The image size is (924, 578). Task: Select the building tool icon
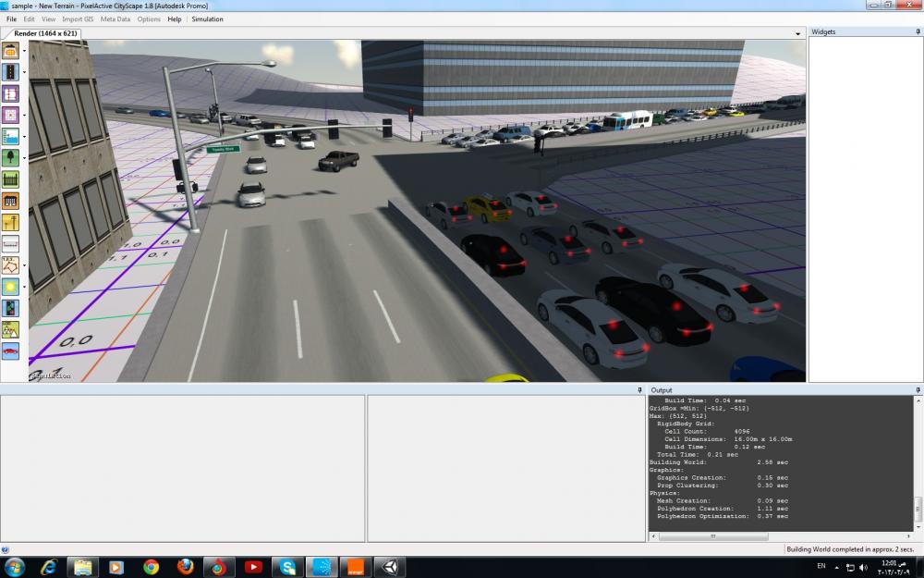tap(10, 201)
